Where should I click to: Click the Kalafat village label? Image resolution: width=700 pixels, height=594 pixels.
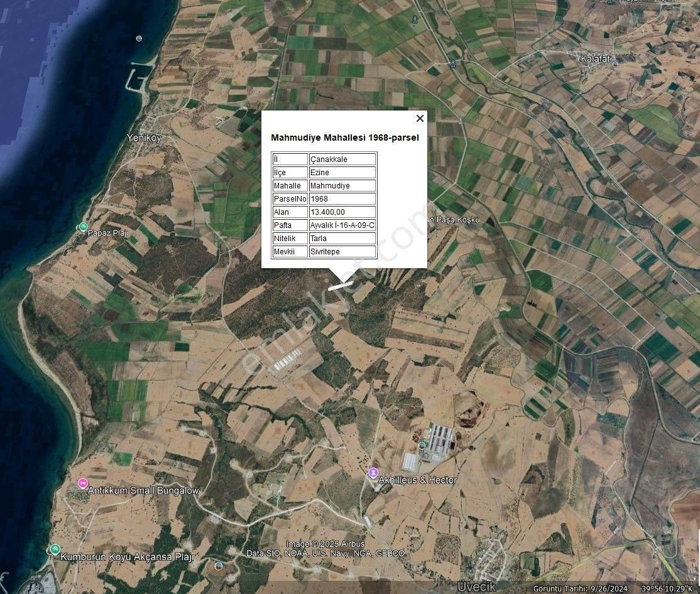[596, 58]
